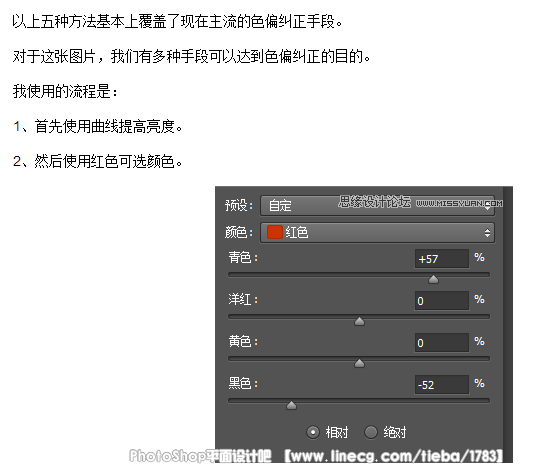Viewport: 553px width, 473px height.
Task: Select the 相对 (relative) radio button
Action: (x=313, y=432)
